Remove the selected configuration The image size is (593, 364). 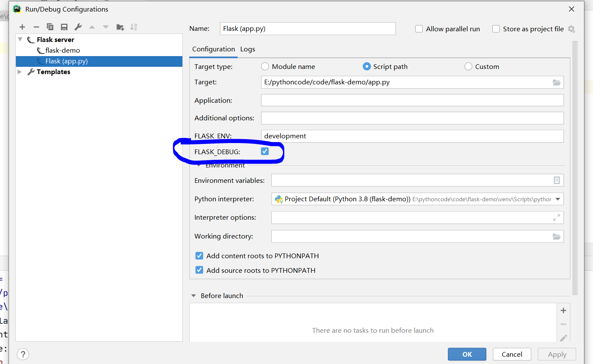[x=36, y=27]
